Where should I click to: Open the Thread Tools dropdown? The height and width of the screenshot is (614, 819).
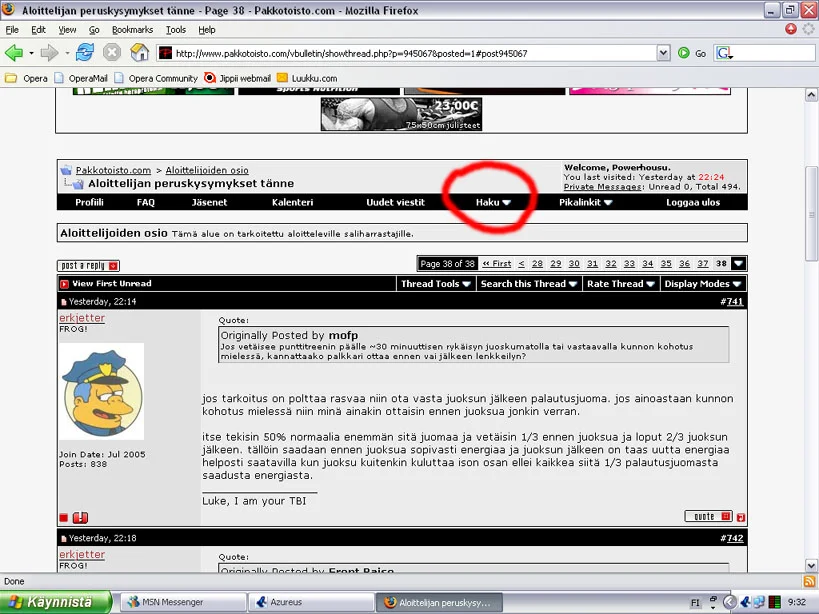(x=436, y=284)
